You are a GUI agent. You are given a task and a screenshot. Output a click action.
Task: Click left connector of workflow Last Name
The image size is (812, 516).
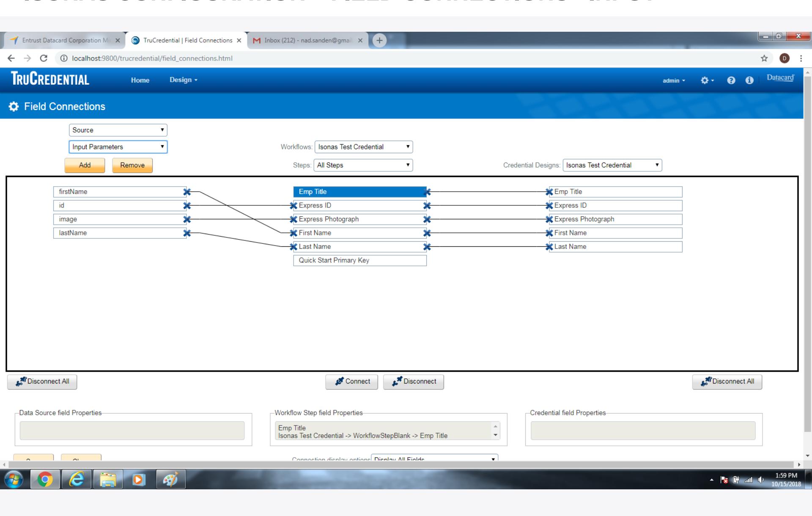(294, 247)
